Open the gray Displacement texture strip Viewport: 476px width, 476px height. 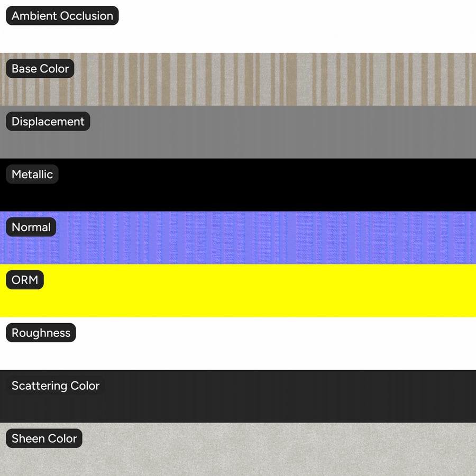click(238, 132)
